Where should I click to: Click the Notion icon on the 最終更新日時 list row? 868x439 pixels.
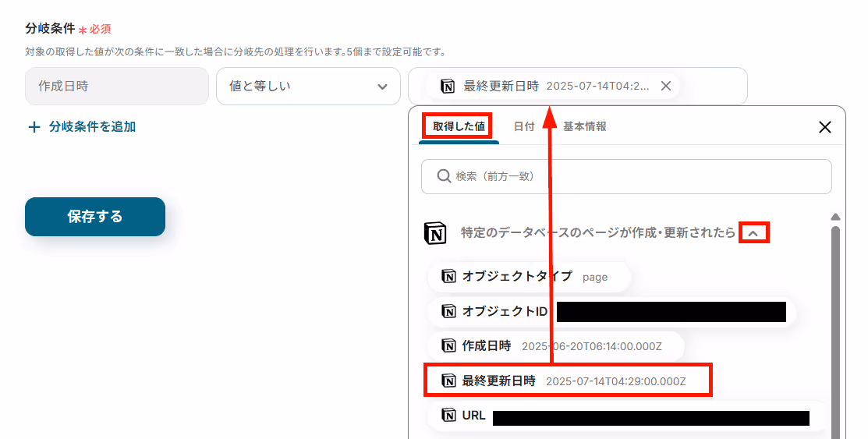pyautogui.click(x=448, y=381)
